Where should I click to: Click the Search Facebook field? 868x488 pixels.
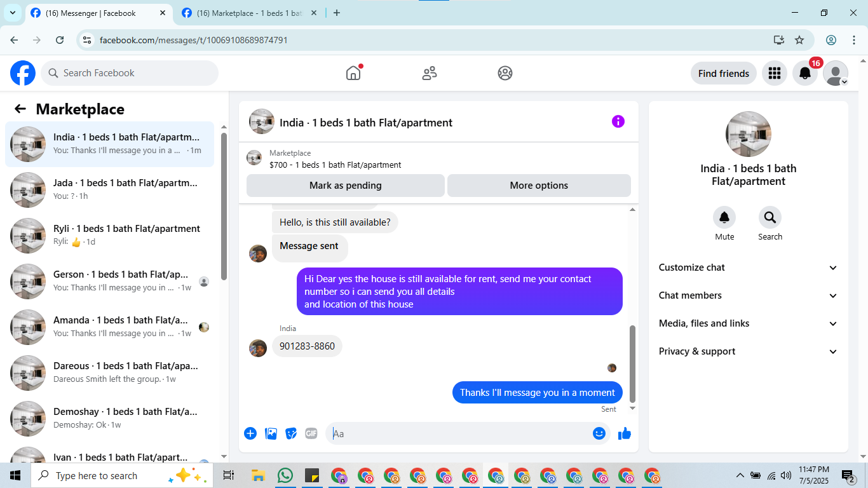pos(130,73)
